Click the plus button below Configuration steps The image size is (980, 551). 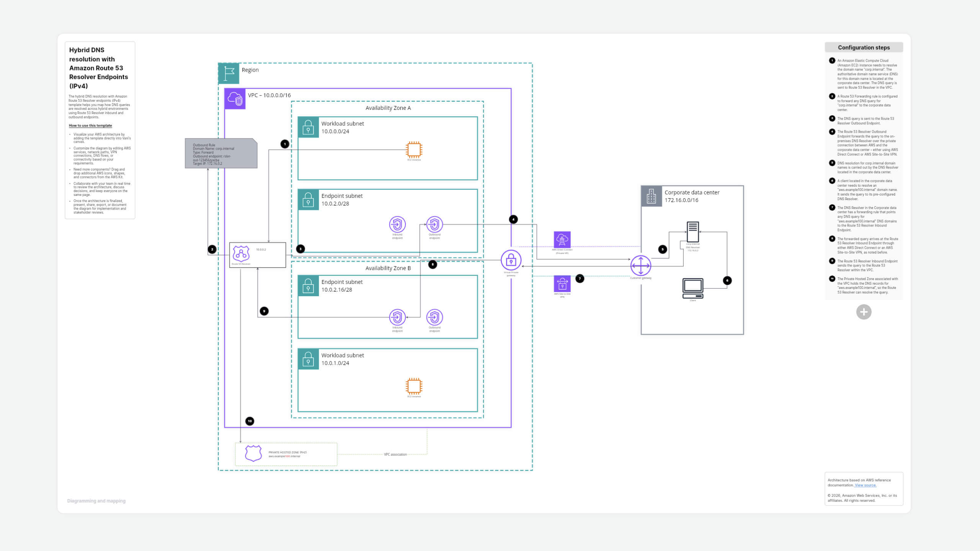(x=864, y=312)
